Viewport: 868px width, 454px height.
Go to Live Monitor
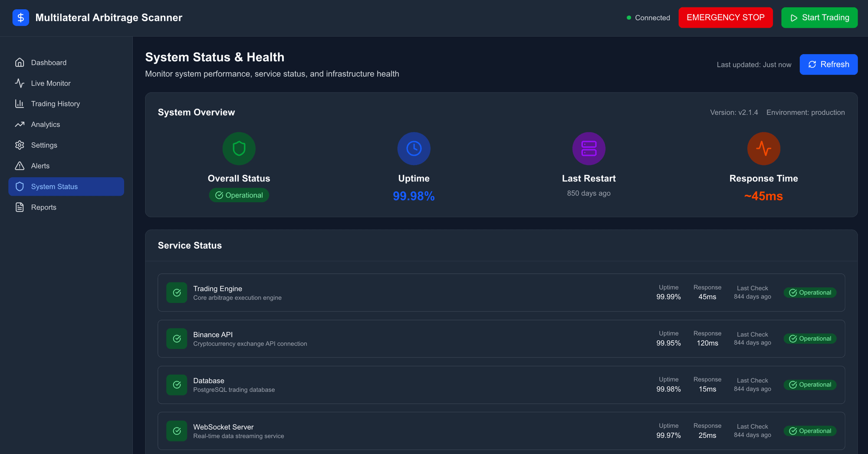(66, 83)
